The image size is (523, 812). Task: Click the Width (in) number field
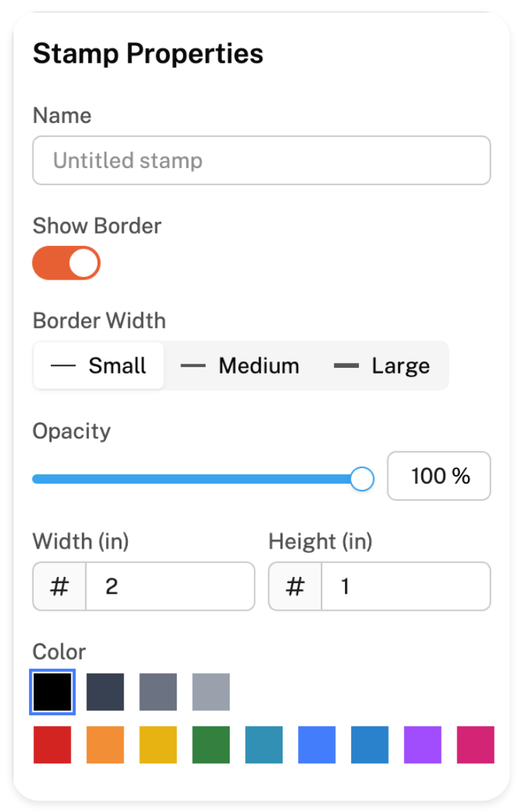point(170,586)
